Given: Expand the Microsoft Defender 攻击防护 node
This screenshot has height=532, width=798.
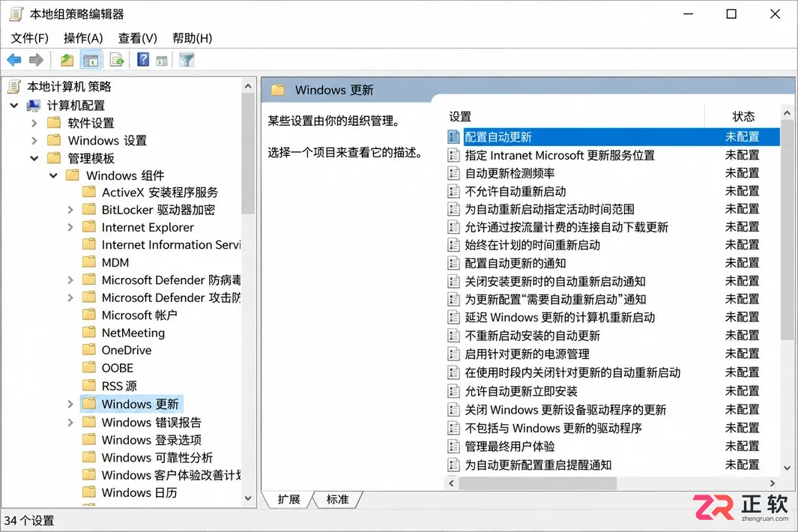Looking at the screenshot, I should coord(70,297).
